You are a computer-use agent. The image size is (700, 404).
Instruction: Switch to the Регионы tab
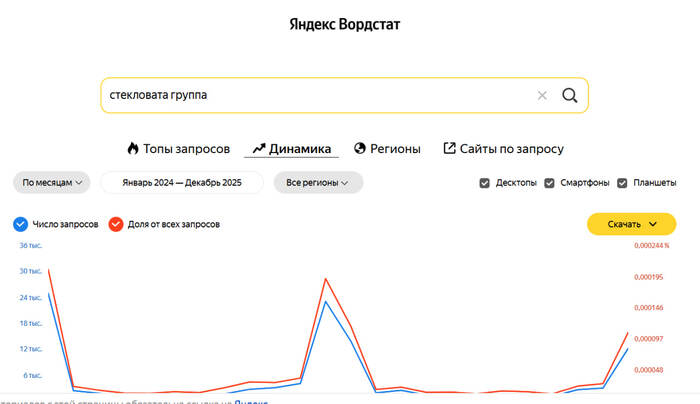click(x=395, y=149)
